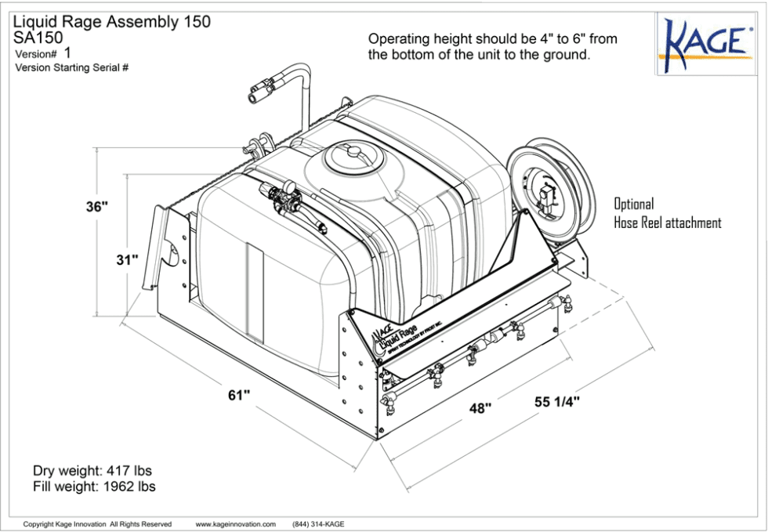Click the 'Optional Hose Reel attachment' label
The image size is (768, 532).
(x=668, y=213)
